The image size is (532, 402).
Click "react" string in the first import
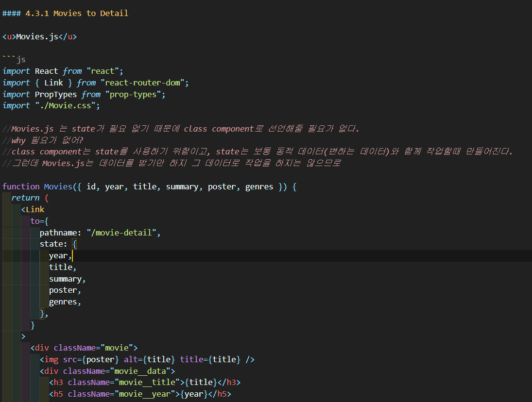tap(103, 71)
